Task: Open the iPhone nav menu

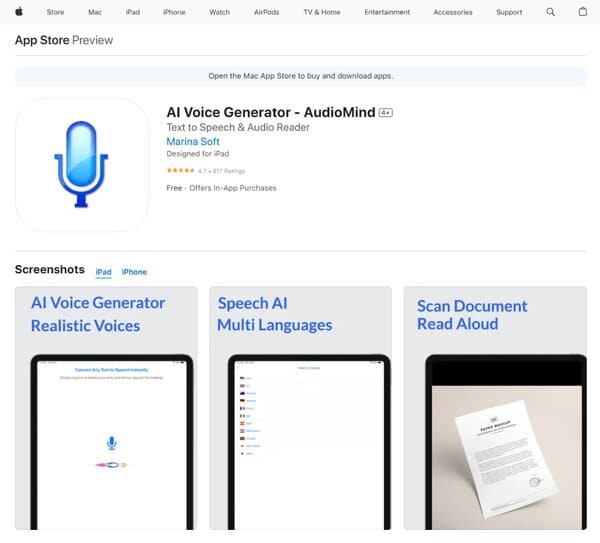Action: click(x=174, y=12)
